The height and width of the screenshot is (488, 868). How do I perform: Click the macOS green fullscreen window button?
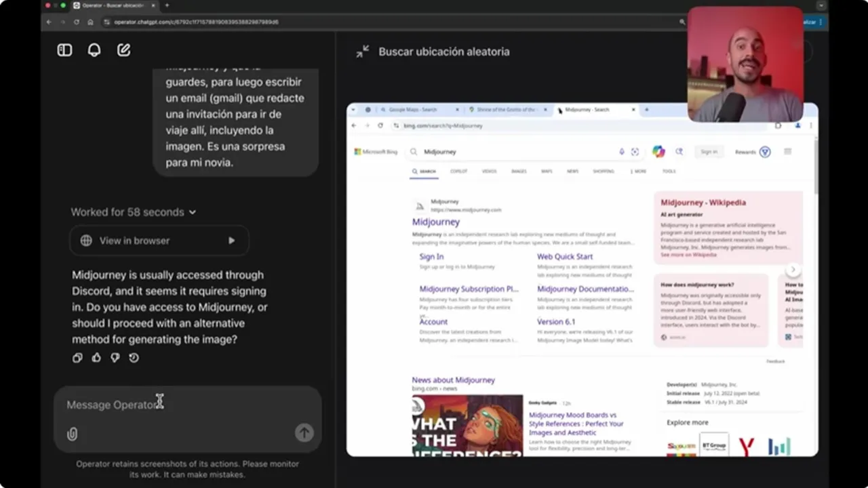tap(64, 5)
